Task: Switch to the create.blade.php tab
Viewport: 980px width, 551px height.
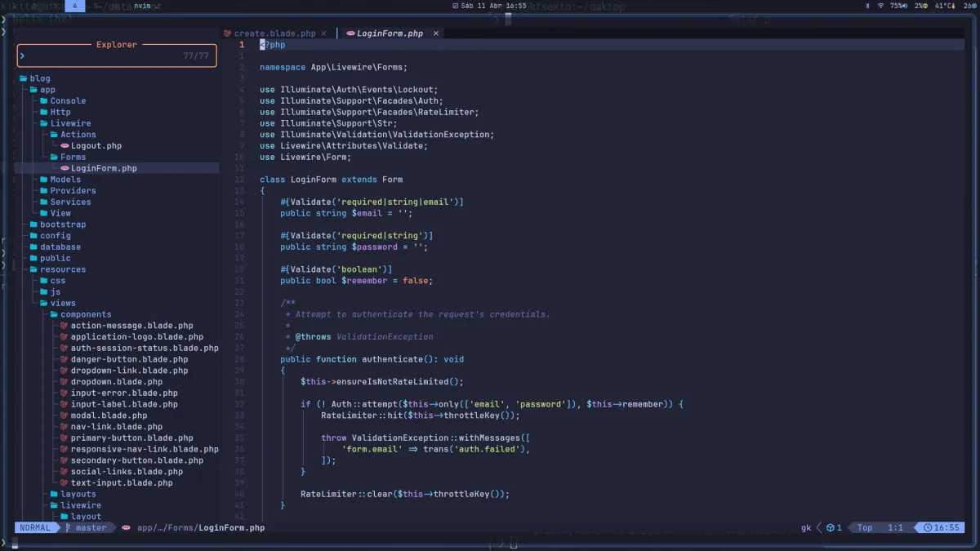Action: click(x=274, y=33)
